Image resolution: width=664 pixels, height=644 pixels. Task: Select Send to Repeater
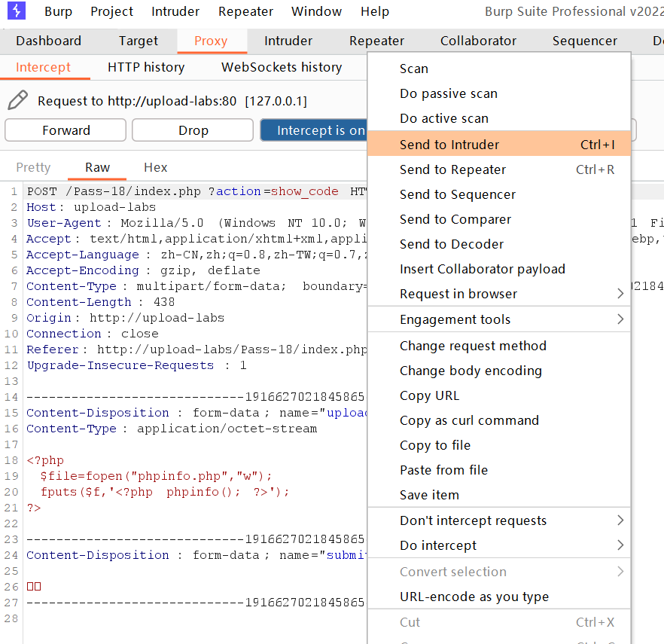tap(499, 169)
